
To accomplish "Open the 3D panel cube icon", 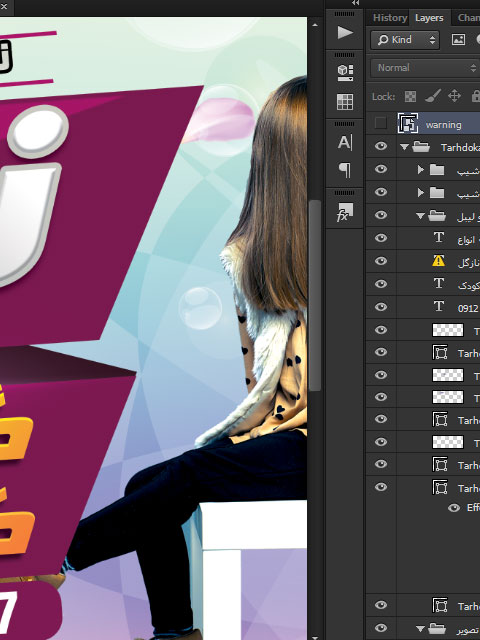I will coord(345,73).
